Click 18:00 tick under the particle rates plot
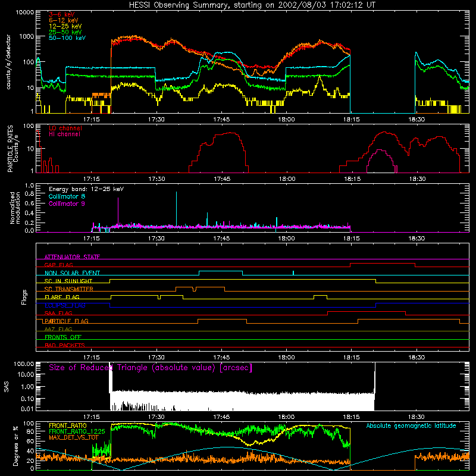476x476 pixels. (287, 179)
